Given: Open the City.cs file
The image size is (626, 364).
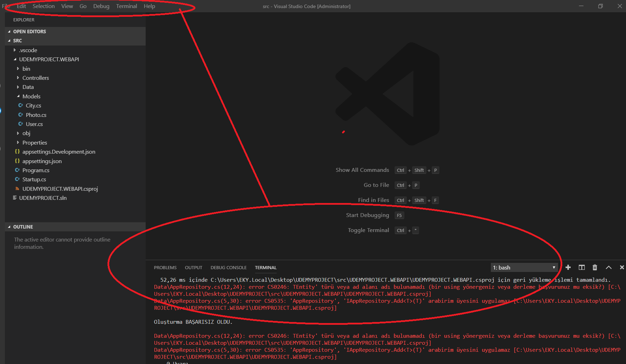Looking at the screenshot, I should [33, 106].
